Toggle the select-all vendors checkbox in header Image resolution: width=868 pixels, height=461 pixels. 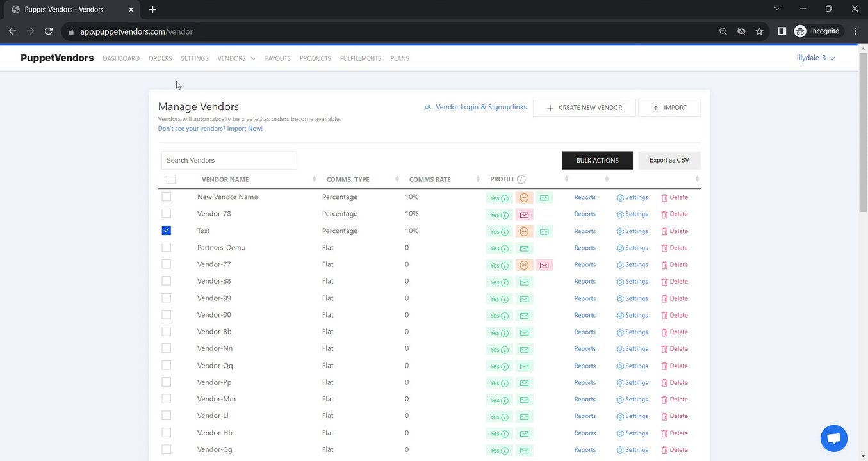[x=170, y=179]
